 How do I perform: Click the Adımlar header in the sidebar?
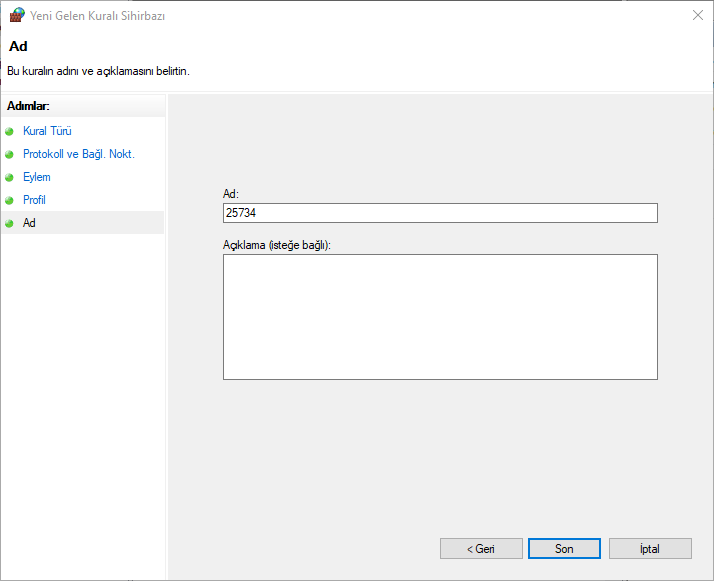click(x=28, y=105)
